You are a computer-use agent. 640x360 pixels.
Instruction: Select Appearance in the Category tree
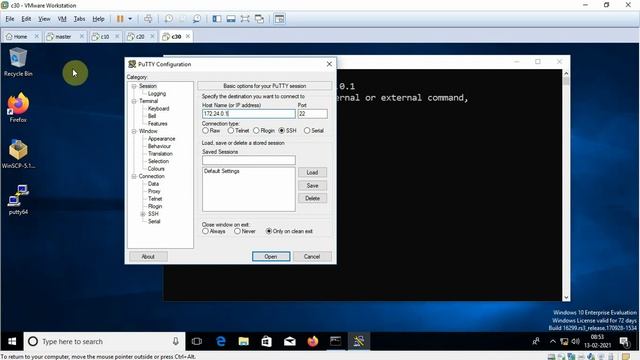pos(162,139)
